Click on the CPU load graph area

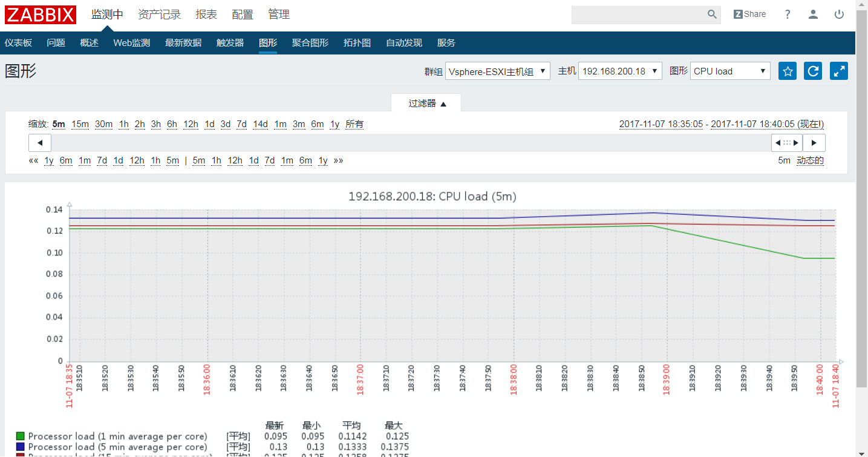(x=452, y=285)
